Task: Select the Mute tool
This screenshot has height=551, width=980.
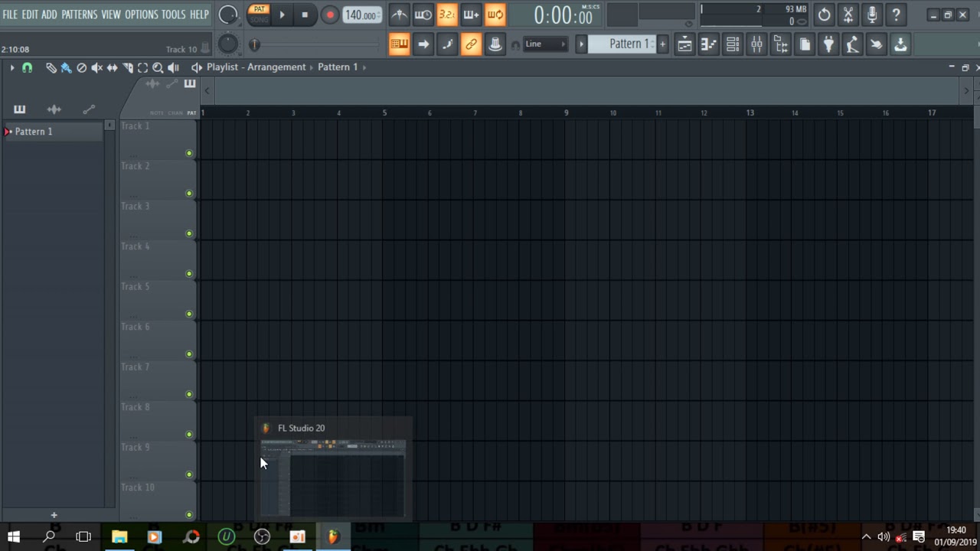Action: [x=96, y=68]
